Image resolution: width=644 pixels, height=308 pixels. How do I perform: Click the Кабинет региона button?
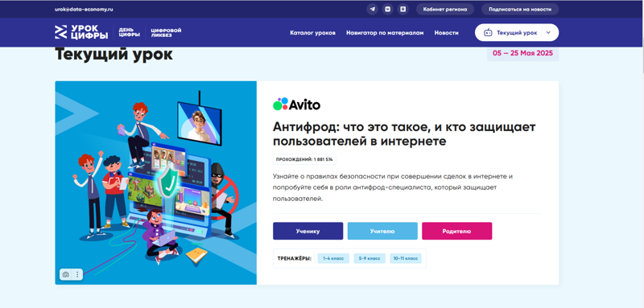pyautogui.click(x=445, y=9)
